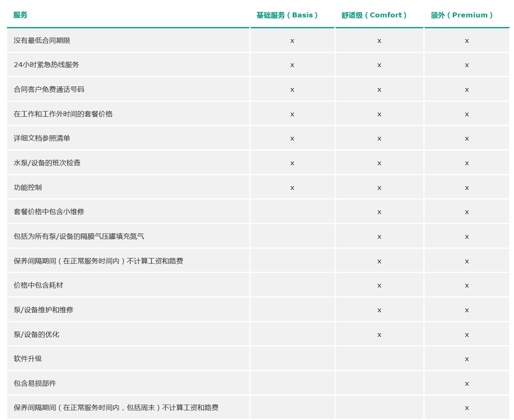Viewport: 514px width, 420px height.
Task: Click the Premium x mark for 详细文档参照清单
Action: coord(467,139)
